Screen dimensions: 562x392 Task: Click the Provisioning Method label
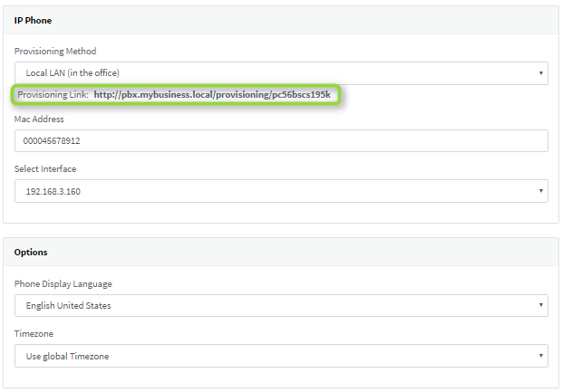tap(55, 51)
